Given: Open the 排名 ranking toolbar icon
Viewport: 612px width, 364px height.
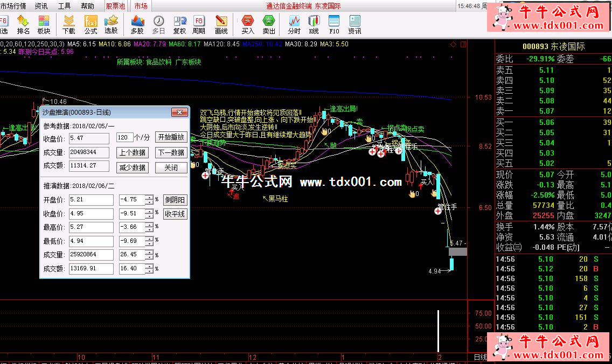Looking at the screenshot, I should pos(23,24).
